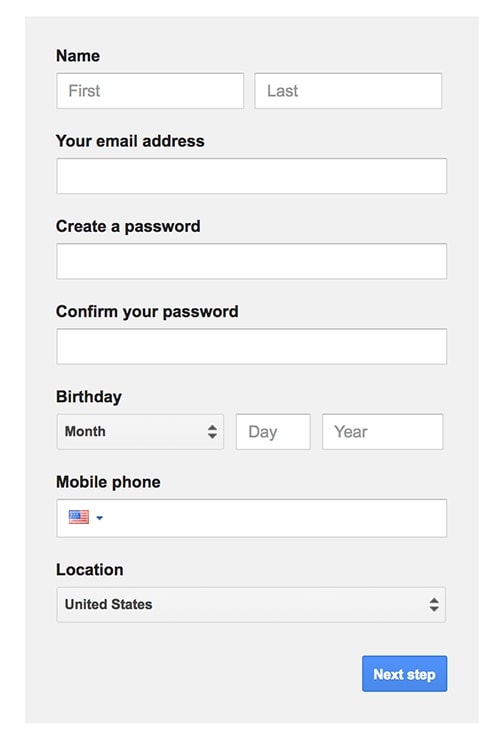500x742 pixels.
Task: Click the Confirm your password field
Action: point(252,346)
